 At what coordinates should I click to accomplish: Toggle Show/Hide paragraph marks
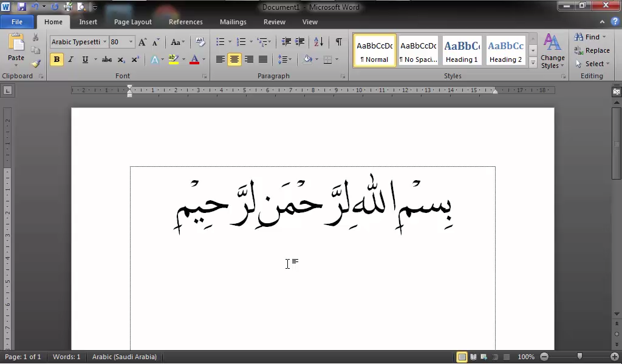(338, 42)
